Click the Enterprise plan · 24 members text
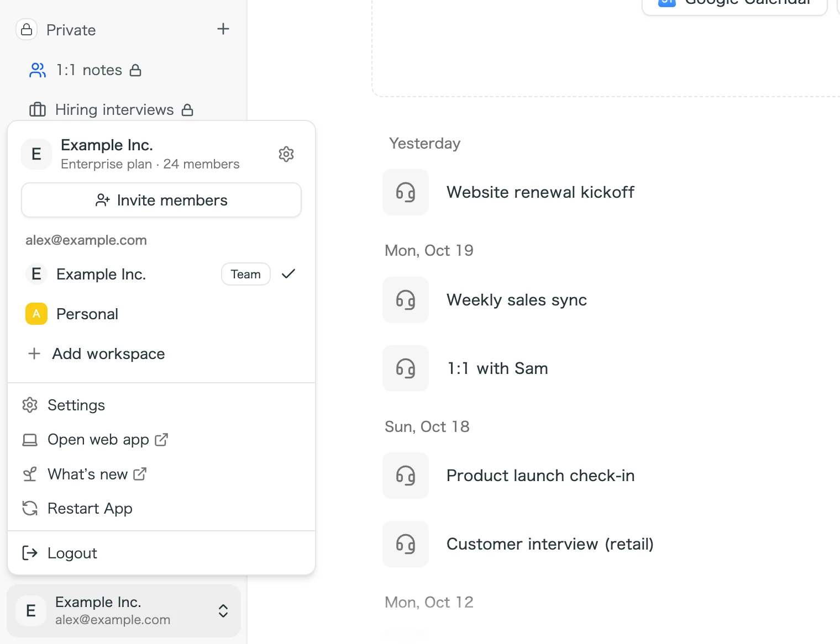Image resolution: width=840 pixels, height=644 pixels. tap(150, 164)
